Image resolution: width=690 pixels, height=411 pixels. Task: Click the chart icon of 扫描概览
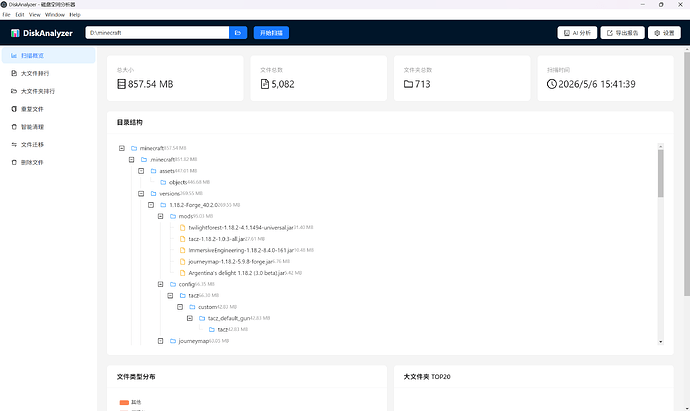(x=14, y=55)
